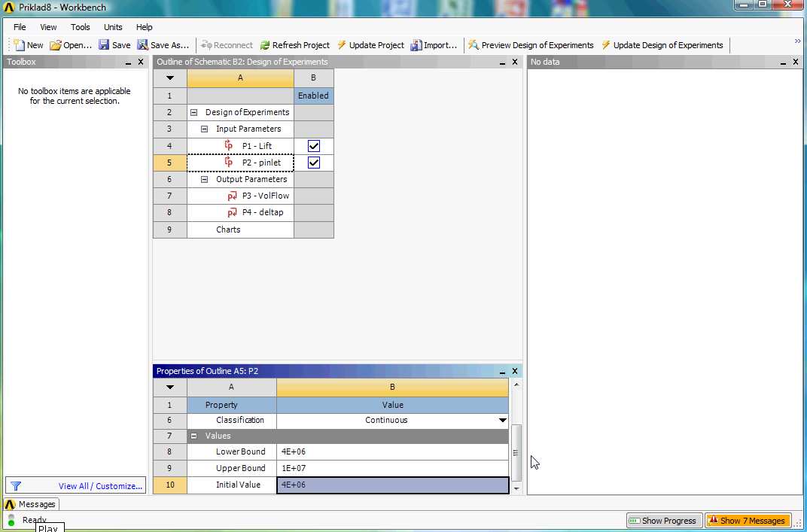Collapse the Input Parameters node
Image resolution: width=807 pixels, height=532 pixels.
click(x=204, y=129)
